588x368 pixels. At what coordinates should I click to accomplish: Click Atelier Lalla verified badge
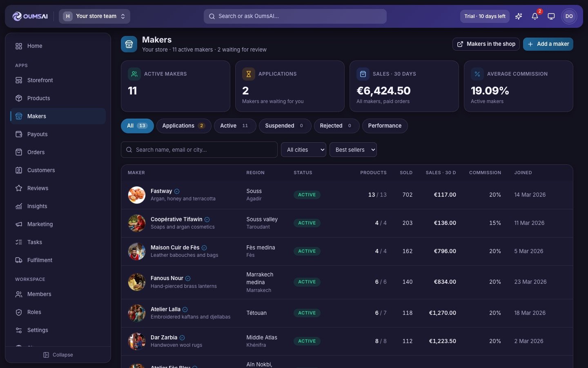pos(185,310)
